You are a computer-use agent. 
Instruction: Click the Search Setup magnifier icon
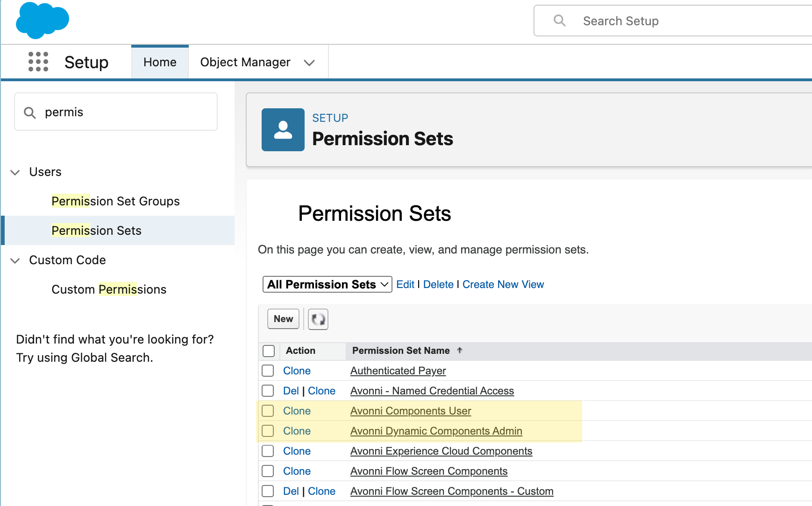point(559,21)
